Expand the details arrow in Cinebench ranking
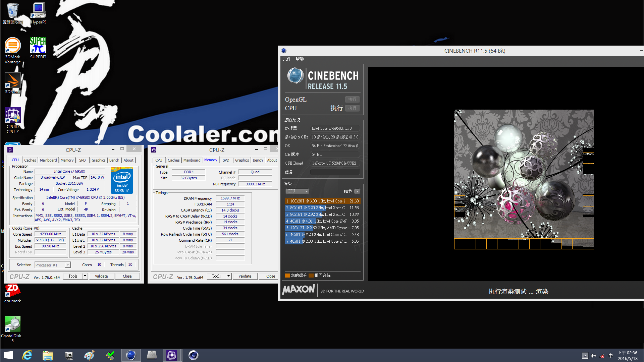 point(357,191)
